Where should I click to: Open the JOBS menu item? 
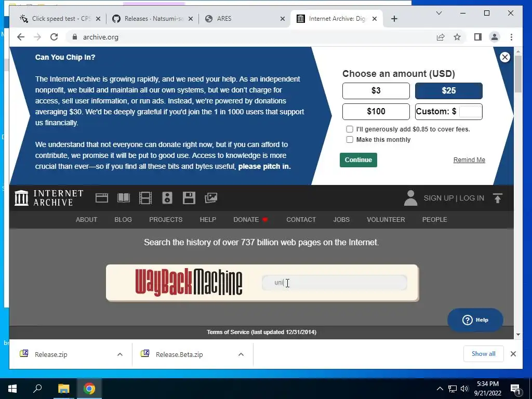tap(341, 220)
